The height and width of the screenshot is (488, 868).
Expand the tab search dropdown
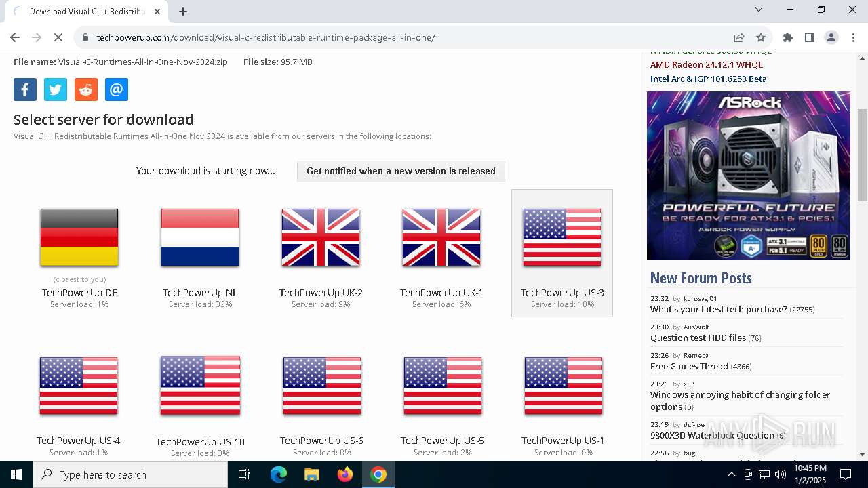point(759,9)
